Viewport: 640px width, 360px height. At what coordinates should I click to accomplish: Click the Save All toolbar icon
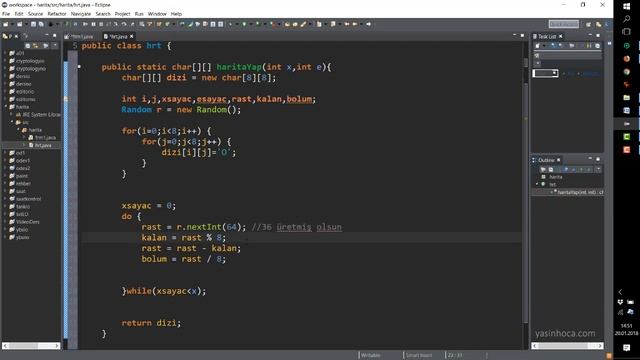point(41,24)
